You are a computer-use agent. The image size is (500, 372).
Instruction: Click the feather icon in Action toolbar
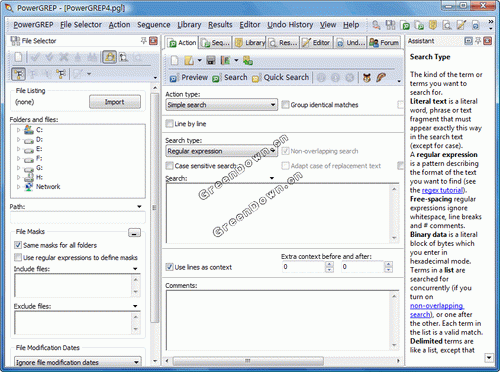tap(381, 78)
